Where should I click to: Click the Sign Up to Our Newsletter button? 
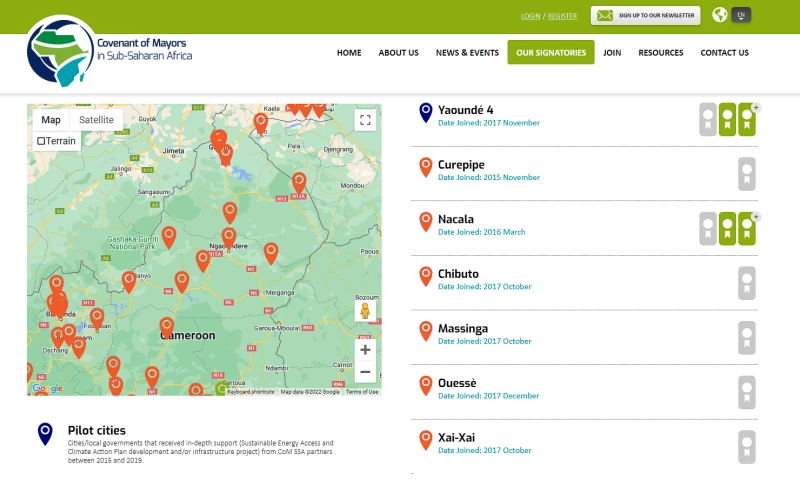[x=645, y=15]
